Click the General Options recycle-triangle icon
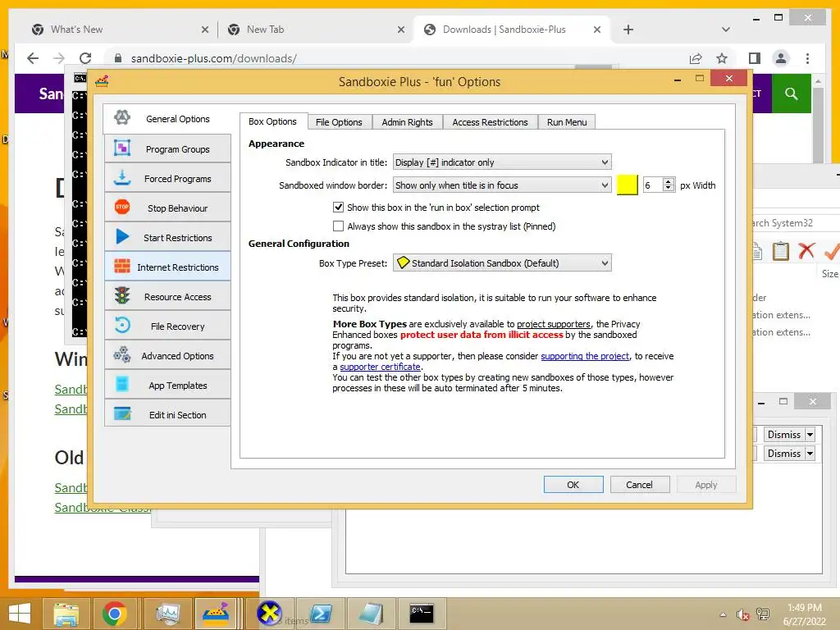This screenshot has height=630, width=840. pos(122,117)
